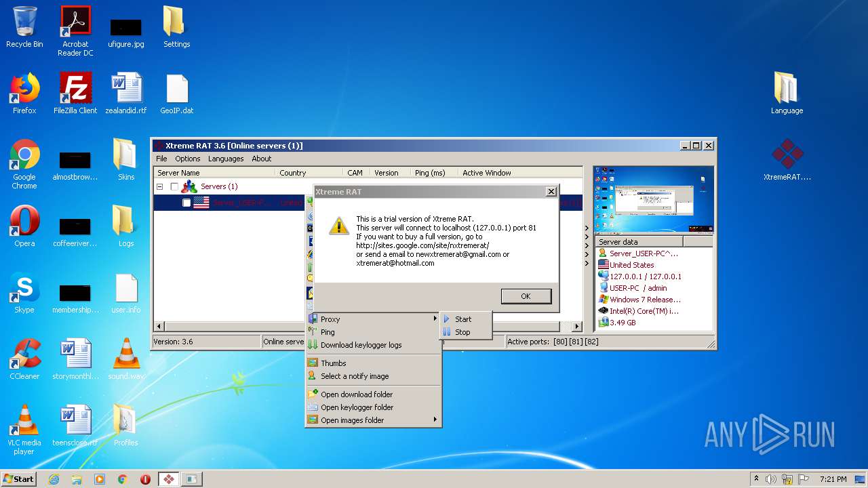This screenshot has height=488, width=868.
Task: Open Opera from the taskbar
Action: pos(145,479)
